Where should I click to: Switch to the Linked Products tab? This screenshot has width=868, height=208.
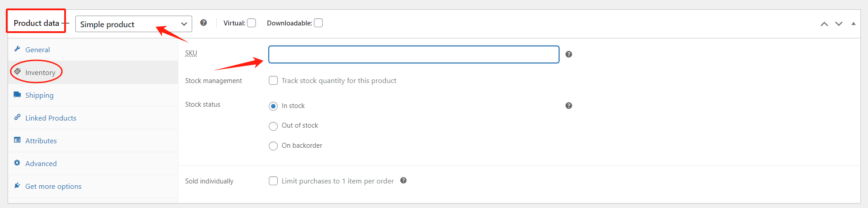[x=51, y=118]
